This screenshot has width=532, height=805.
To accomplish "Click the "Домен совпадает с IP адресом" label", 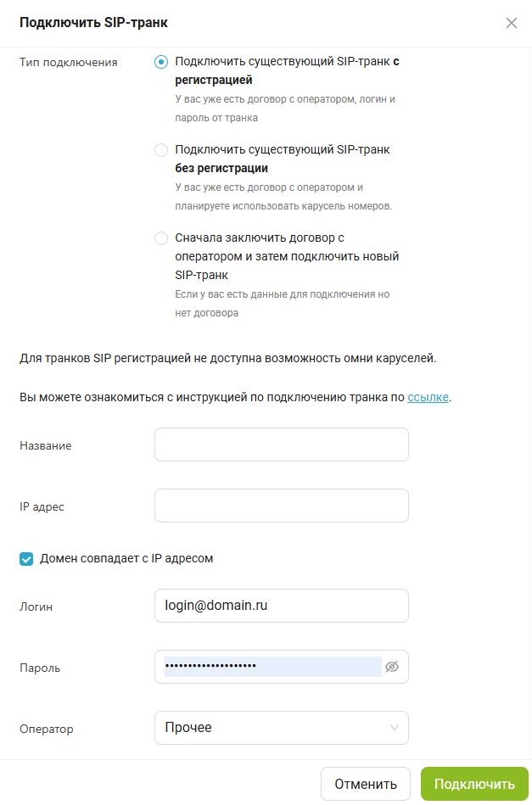I will click(x=126, y=559).
